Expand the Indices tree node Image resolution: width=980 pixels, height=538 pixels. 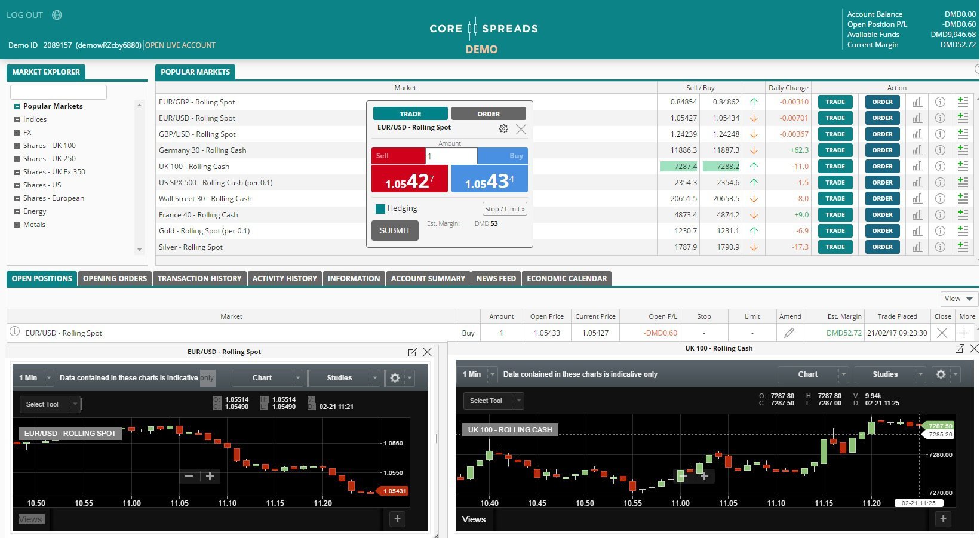pos(17,119)
